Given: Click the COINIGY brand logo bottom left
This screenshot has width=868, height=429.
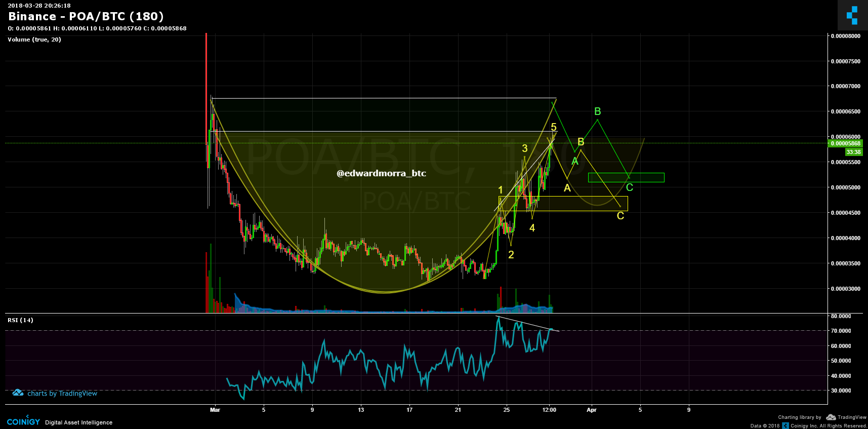Looking at the screenshot, I should click(23, 421).
